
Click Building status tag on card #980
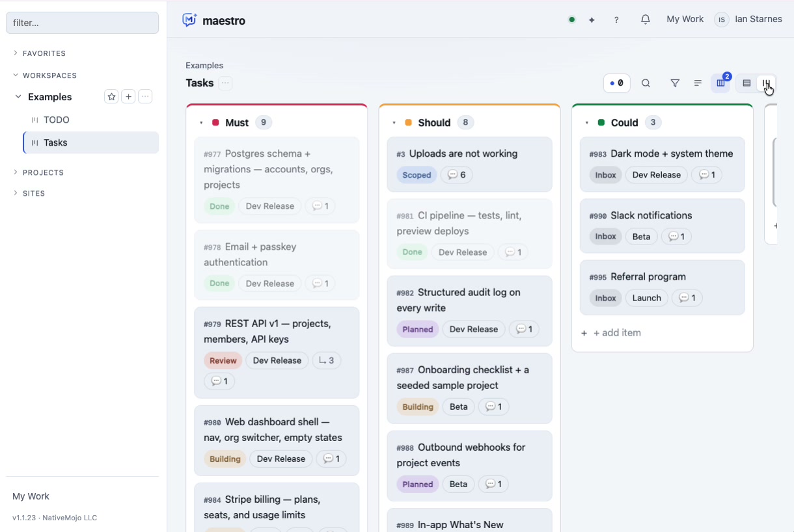click(225, 459)
